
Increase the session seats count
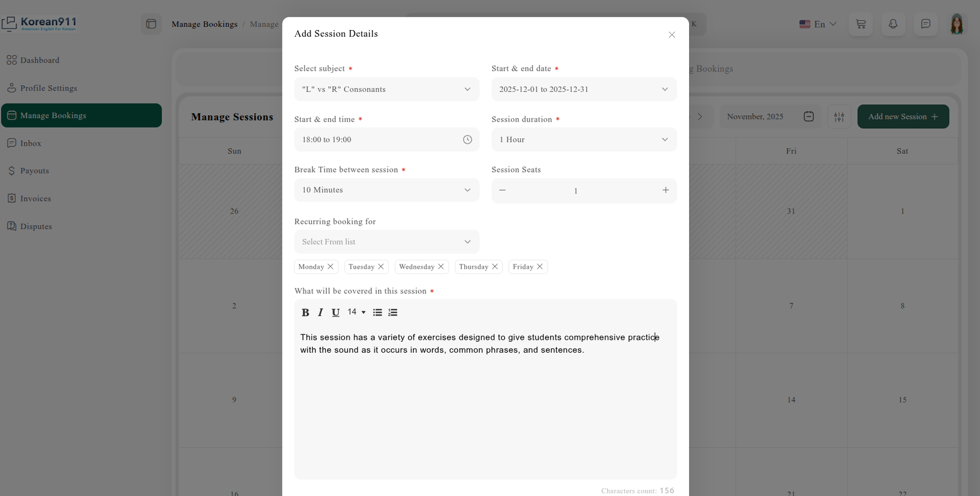[x=665, y=190]
